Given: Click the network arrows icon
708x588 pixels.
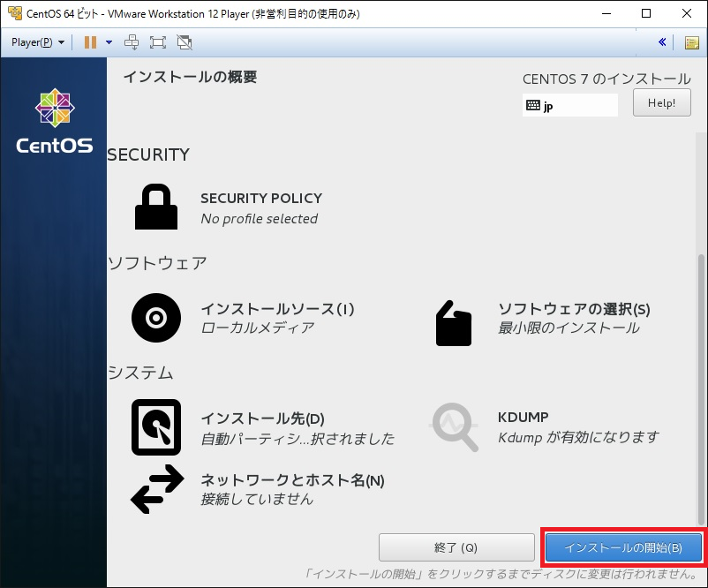Looking at the screenshot, I should pos(157,489).
